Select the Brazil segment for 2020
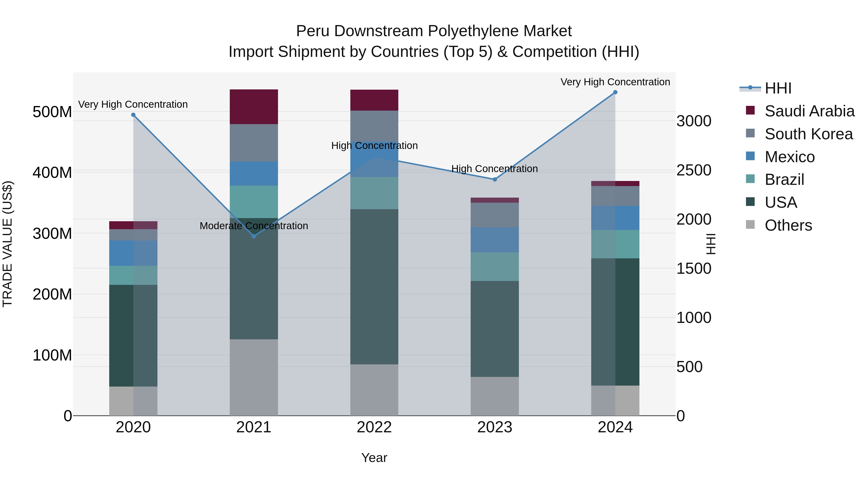This screenshot has height=488, width=868. click(x=133, y=275)
